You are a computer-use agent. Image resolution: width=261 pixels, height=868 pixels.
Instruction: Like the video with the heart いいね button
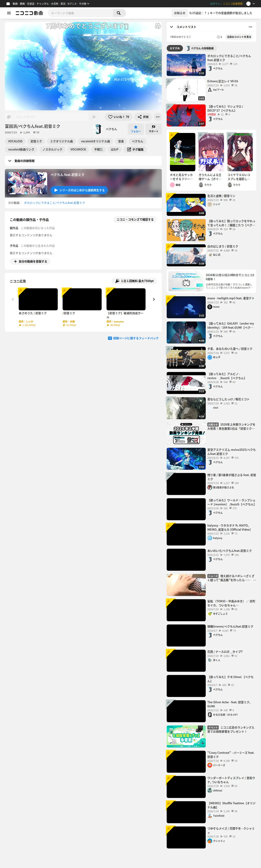pos(119,117)
